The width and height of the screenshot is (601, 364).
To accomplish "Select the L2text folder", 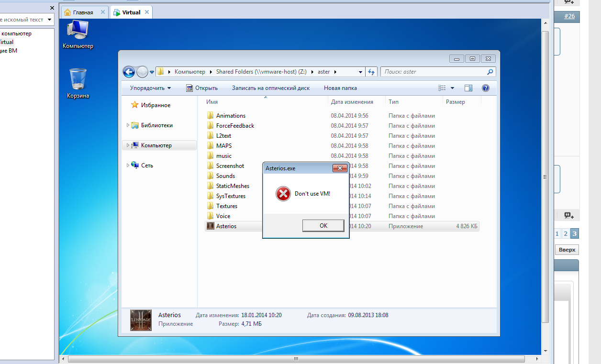I will tap(223, 136).
